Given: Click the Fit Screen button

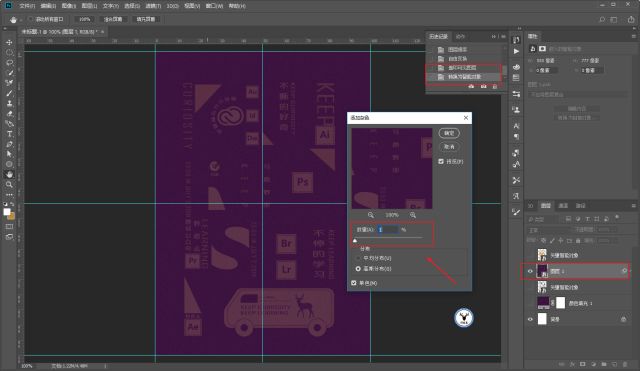Looking at the screenshot, I should [113, 19].
